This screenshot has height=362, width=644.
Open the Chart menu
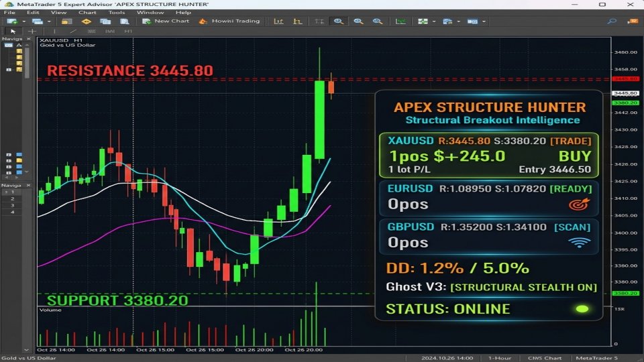point(87,12)
